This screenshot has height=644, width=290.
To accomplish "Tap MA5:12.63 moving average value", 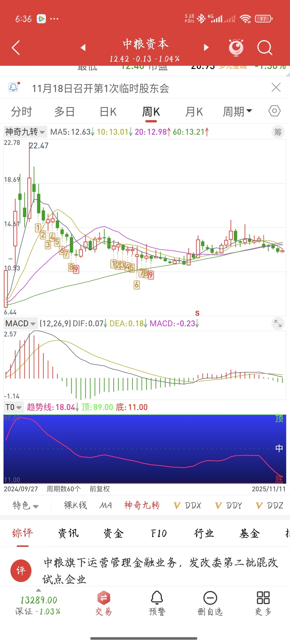I will coord(72,132).
